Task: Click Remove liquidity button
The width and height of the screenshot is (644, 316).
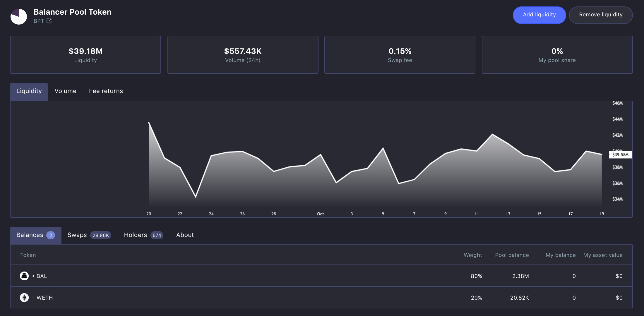Action: [x=601, y=15]
